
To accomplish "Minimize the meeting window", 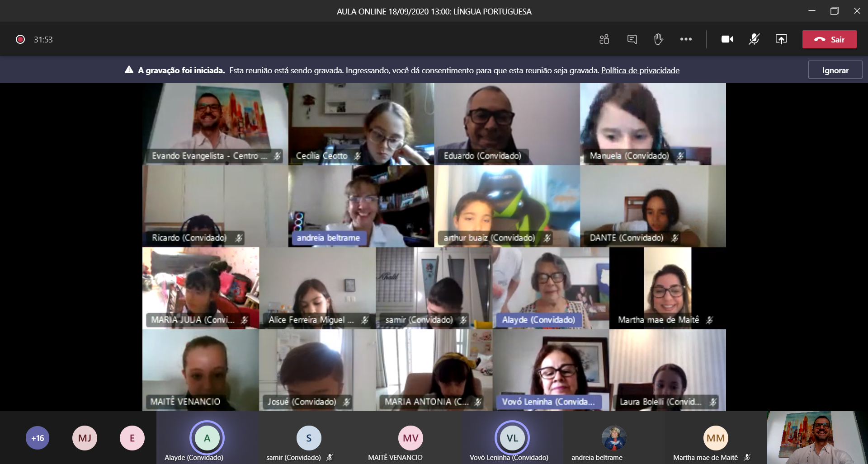I will [812, 11].
